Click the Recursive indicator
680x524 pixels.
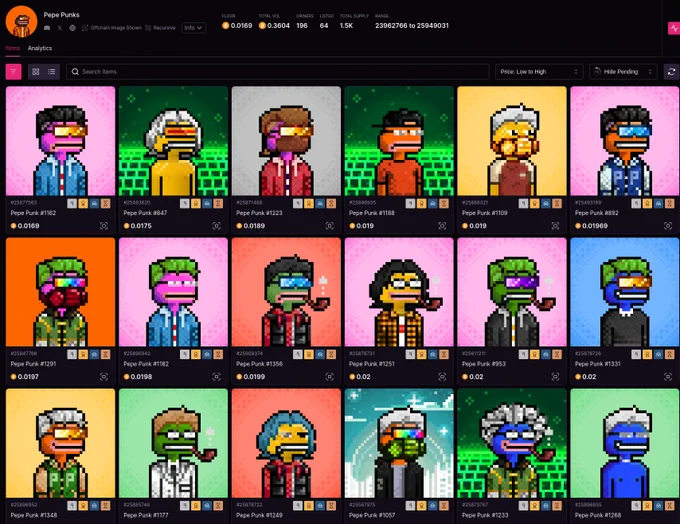coord(160,28)
